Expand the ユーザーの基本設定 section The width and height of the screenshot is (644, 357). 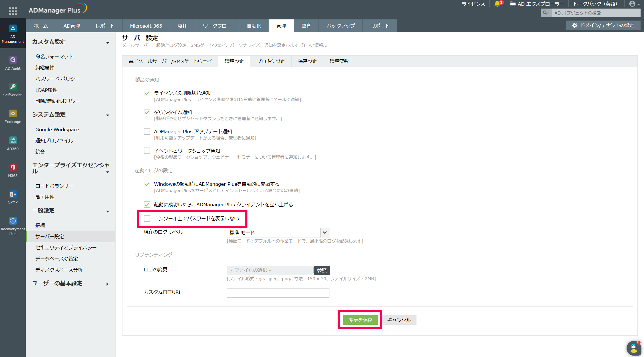tap(108, 284)
